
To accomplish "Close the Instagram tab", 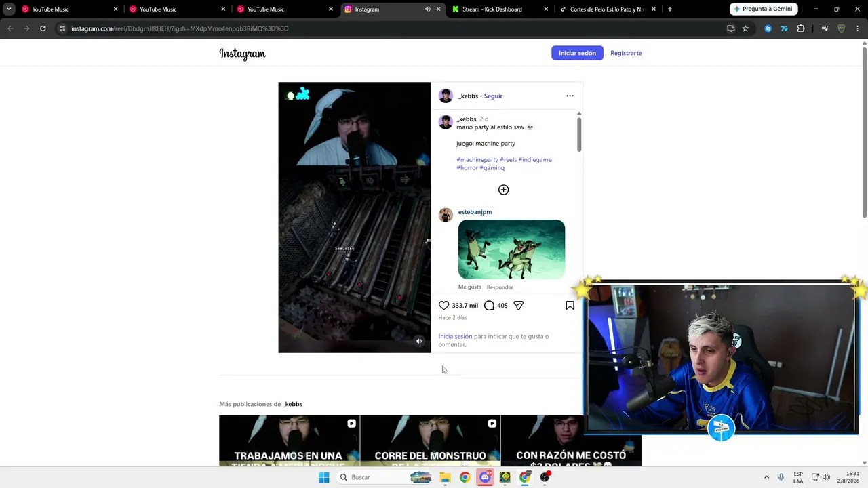I will (x=438, y=9).
